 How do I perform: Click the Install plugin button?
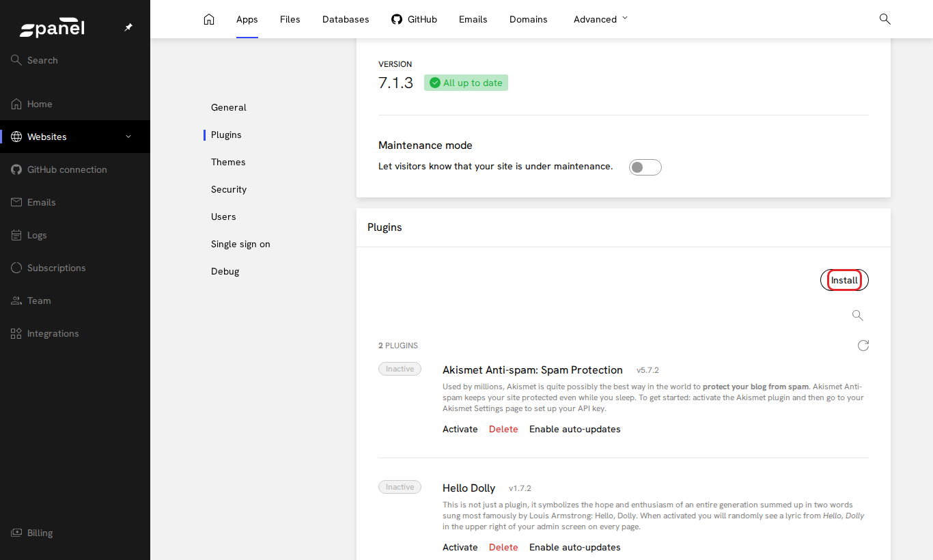point(844,280)
